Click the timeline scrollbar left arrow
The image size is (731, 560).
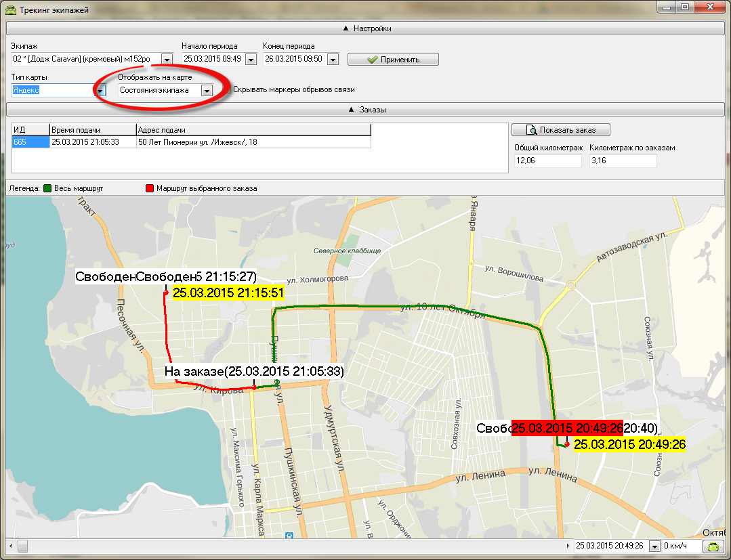(10, 546)
